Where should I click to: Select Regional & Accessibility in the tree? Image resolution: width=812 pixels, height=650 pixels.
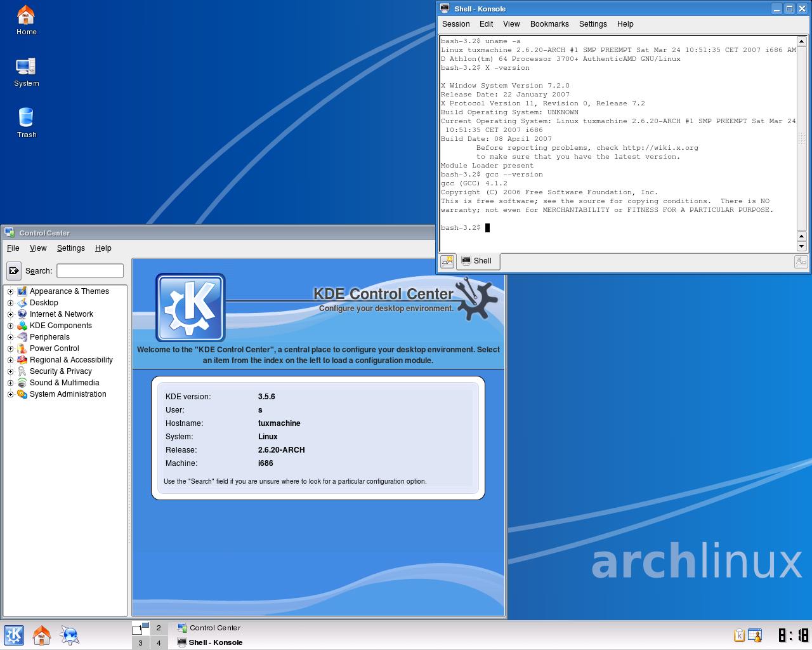coord(71,360)
